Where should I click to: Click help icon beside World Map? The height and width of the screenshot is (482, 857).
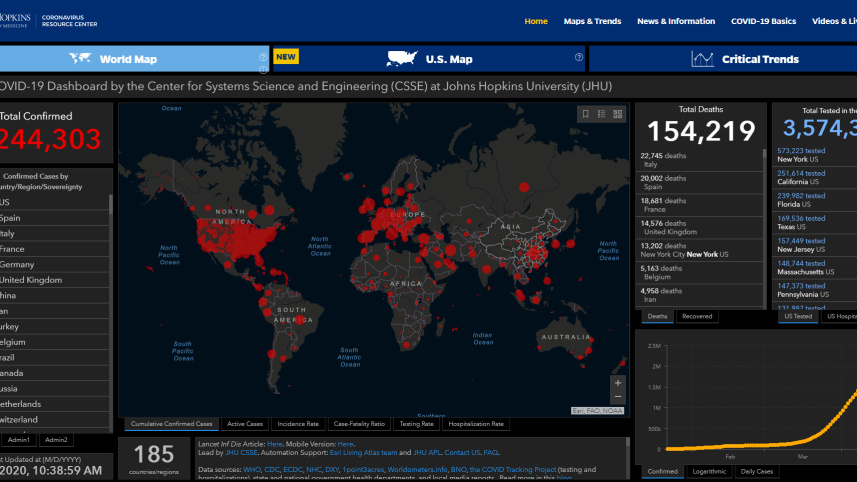(x=263, y=57)
